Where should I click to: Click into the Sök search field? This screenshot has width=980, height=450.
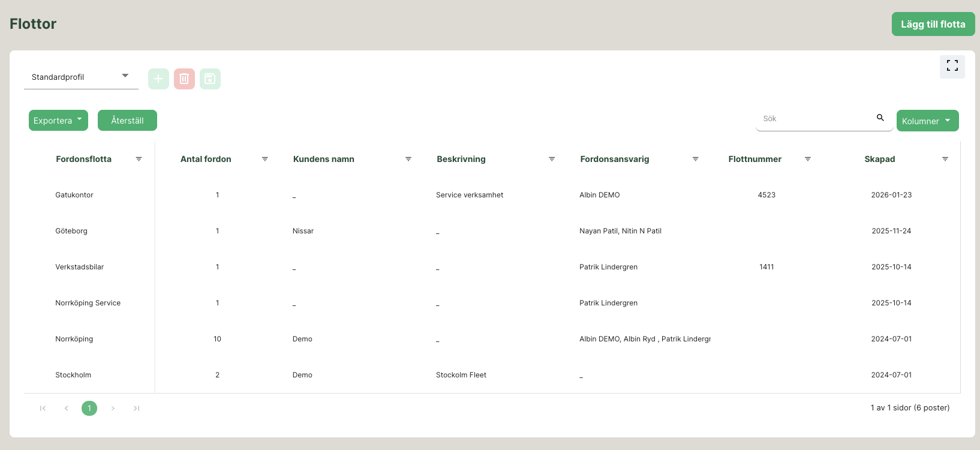coord(814,119)
